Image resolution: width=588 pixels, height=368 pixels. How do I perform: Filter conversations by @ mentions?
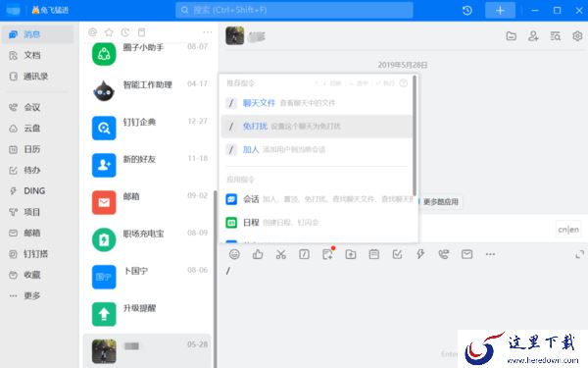tap(93, 32)
